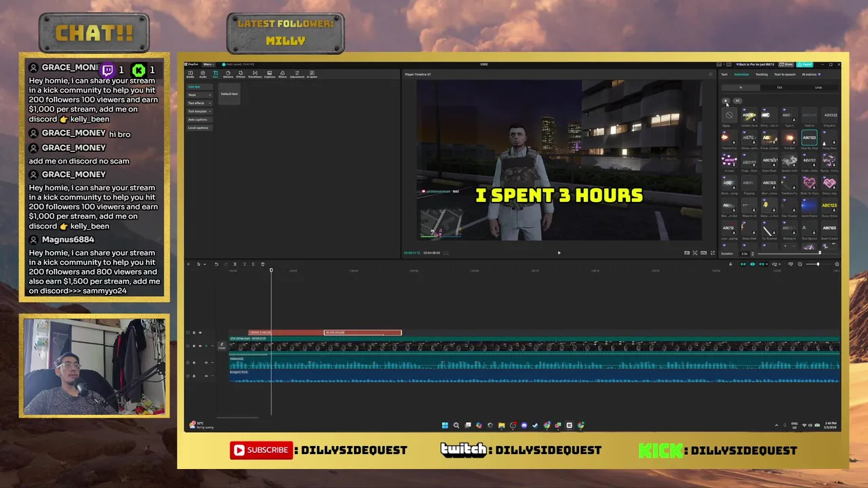Adjust the animation duration slider
The width and height of the screenshot is (868, 488).
pos(820,253)
